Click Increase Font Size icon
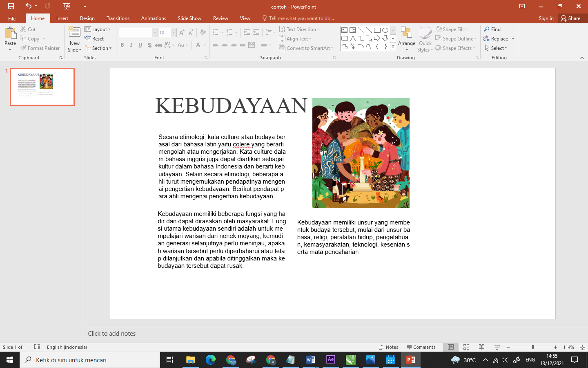Image resolution: width=588 pixels, height=368 pixels. click(x=182, y=32)
